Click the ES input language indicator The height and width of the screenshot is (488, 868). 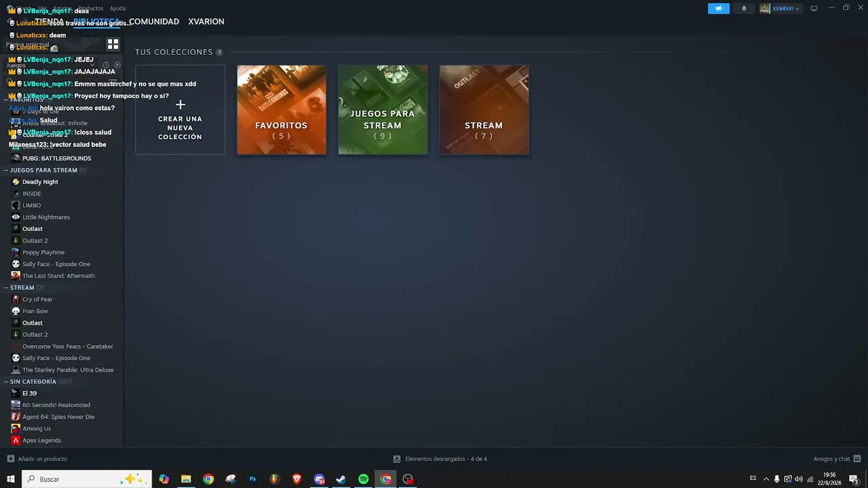[x=753, y=479]
